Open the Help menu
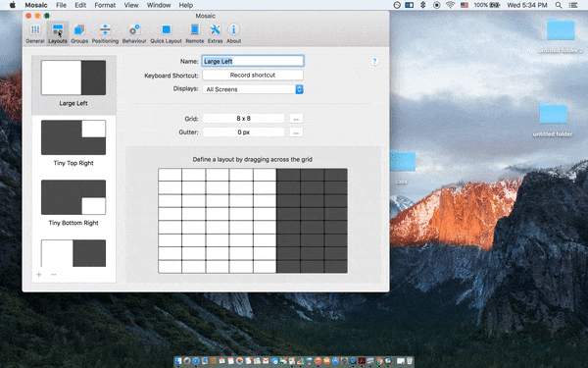The height and width of the screenshot is (368, 588). 186,5
